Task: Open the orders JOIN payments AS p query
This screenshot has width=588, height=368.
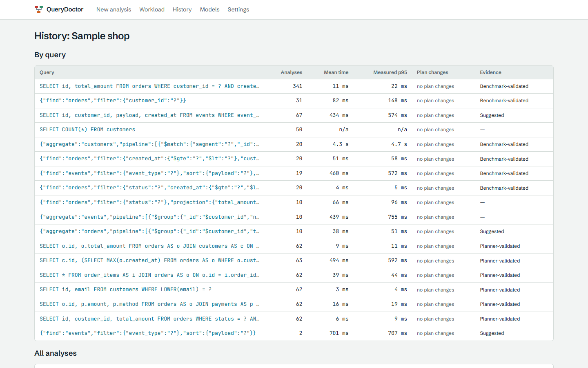Action: 149,304
